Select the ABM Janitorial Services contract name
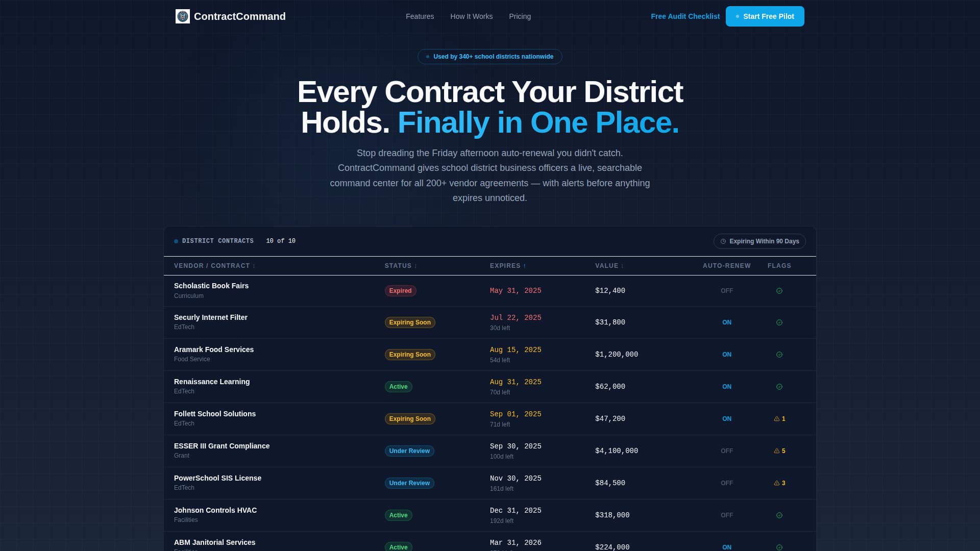 214,542
